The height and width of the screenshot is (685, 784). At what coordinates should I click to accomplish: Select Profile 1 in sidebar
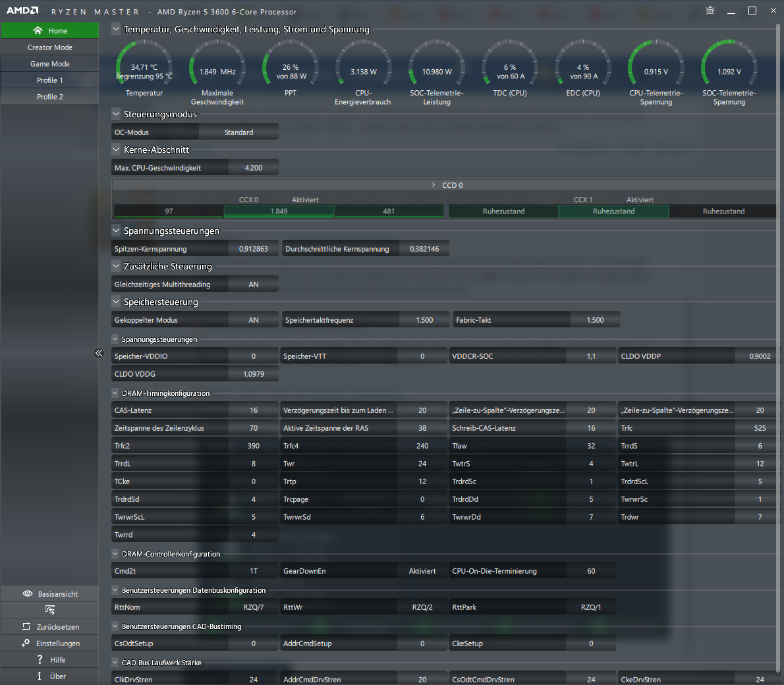coord(50,80)
